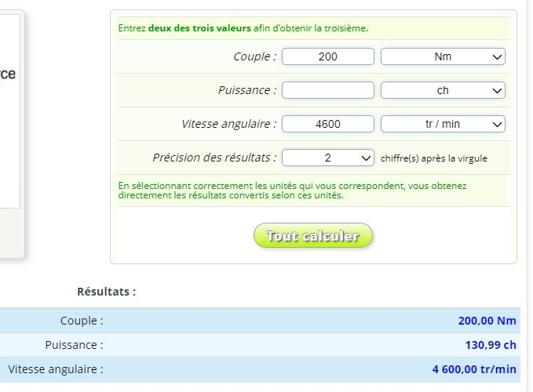Screen dimensions: 533x392
Task: Click the Vitesse angulaire form label
Action: pos(228,124)
